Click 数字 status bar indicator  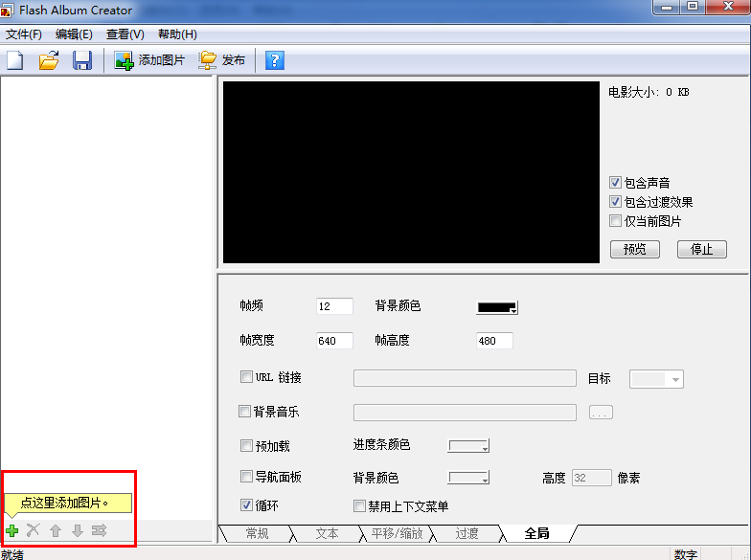686,554
